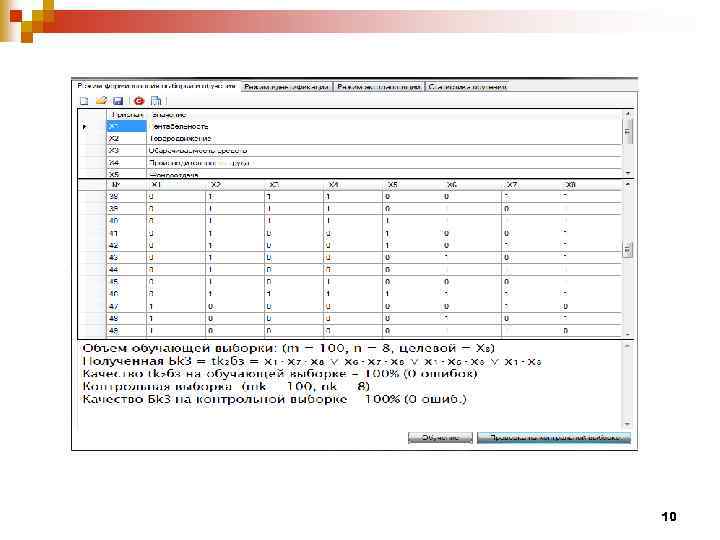Click the X1 cell in row 47
The image size is (720, 540).
[176, 306]
